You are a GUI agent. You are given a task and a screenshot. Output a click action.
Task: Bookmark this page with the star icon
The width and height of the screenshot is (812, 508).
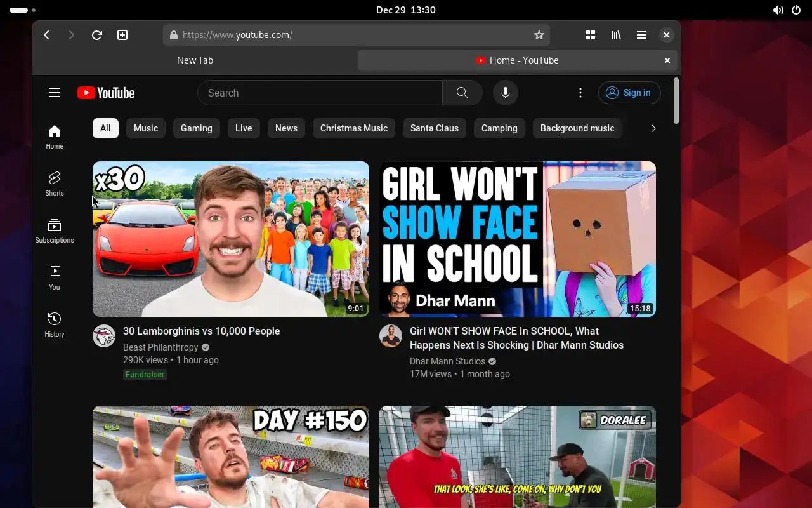(539, 35)
